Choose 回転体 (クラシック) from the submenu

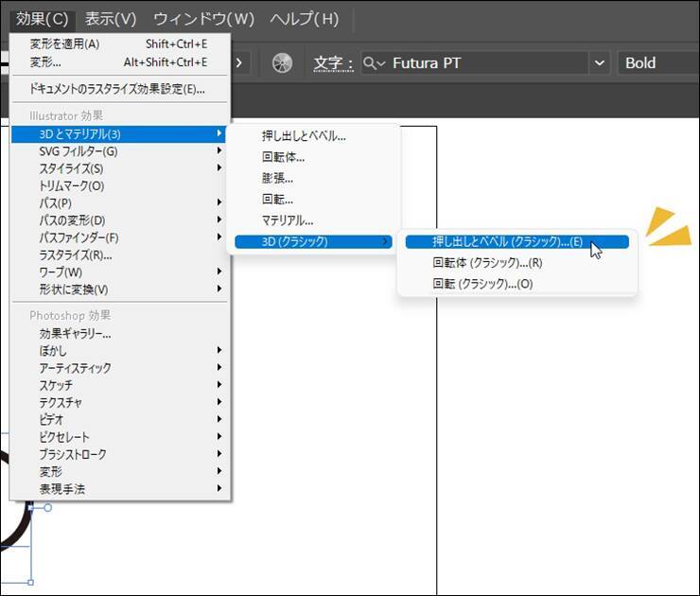point(487,263)
